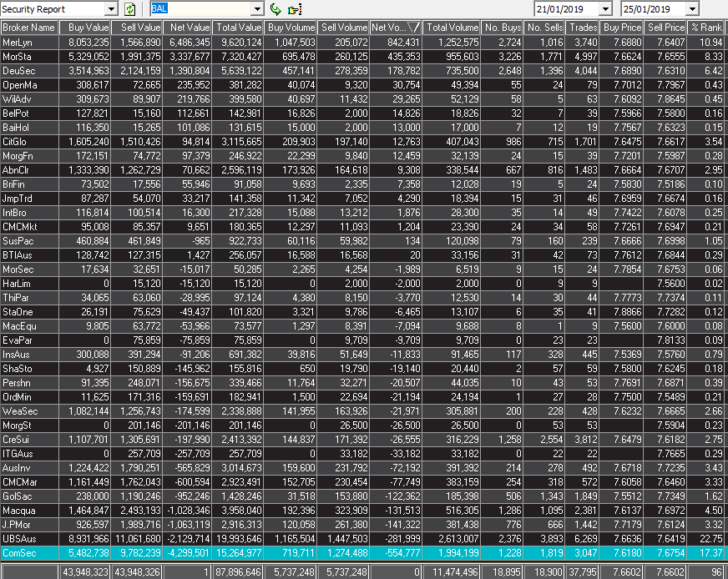
Task: Click the DeuSec broker name
Action: pos(19,71)
